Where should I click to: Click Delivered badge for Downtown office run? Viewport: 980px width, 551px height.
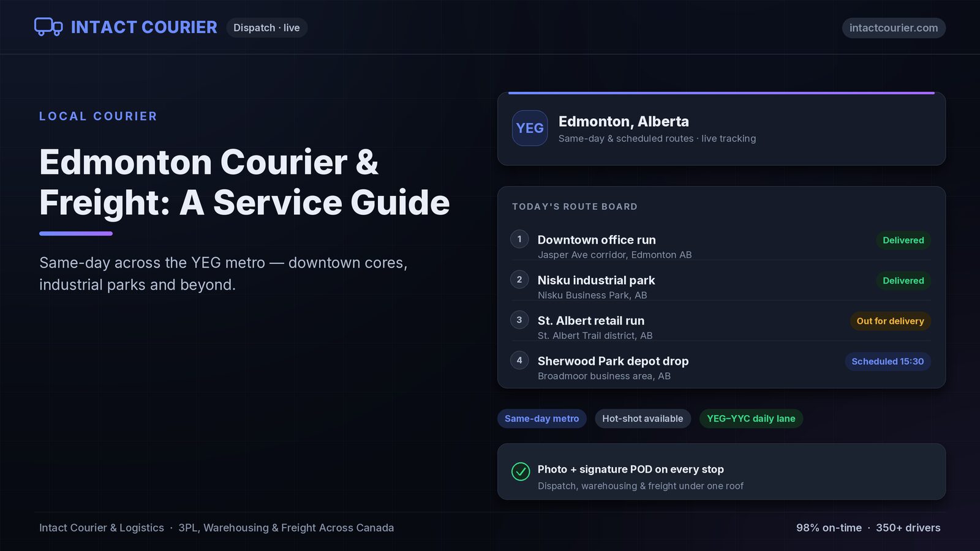(x=903, y=240)
